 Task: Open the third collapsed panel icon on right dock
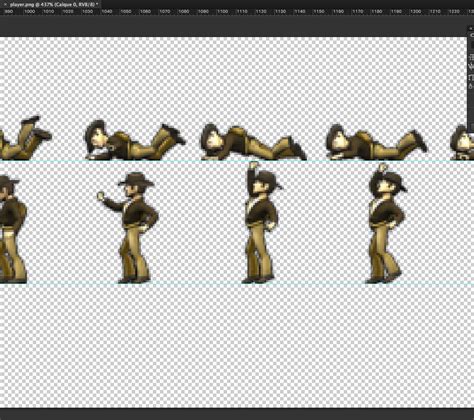[471, 78]
